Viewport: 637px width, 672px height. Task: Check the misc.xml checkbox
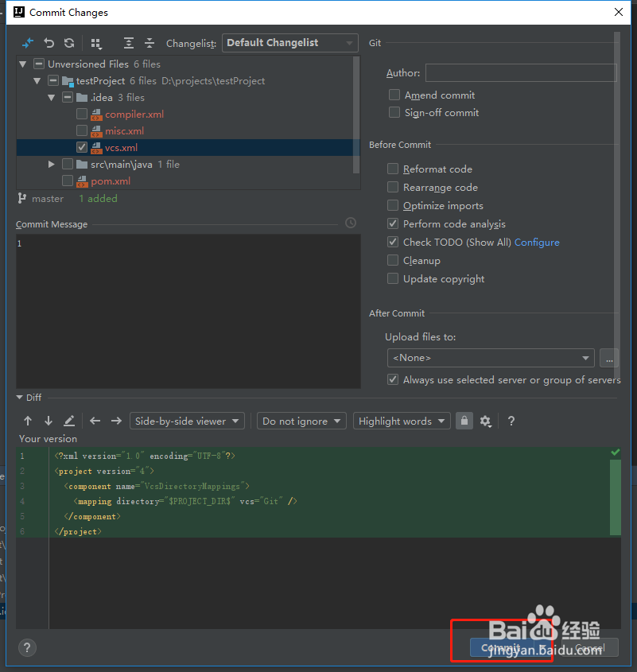[82, 130]
